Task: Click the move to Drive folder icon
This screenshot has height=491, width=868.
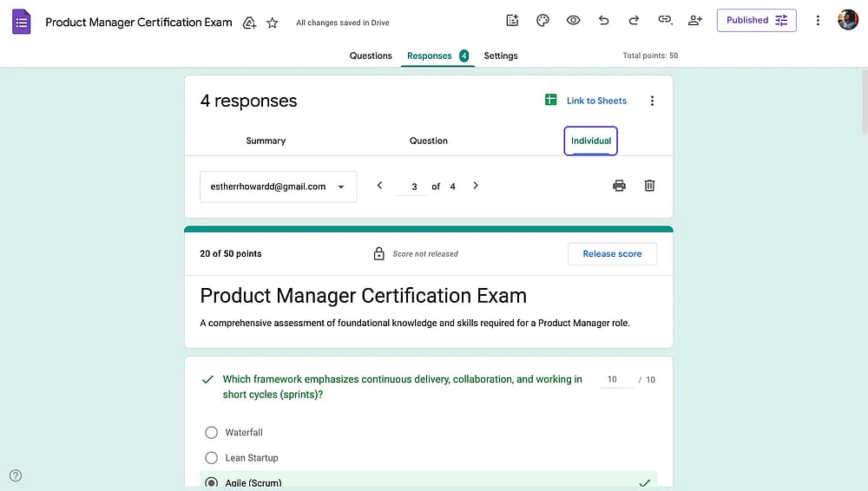Action: [249, 23]
